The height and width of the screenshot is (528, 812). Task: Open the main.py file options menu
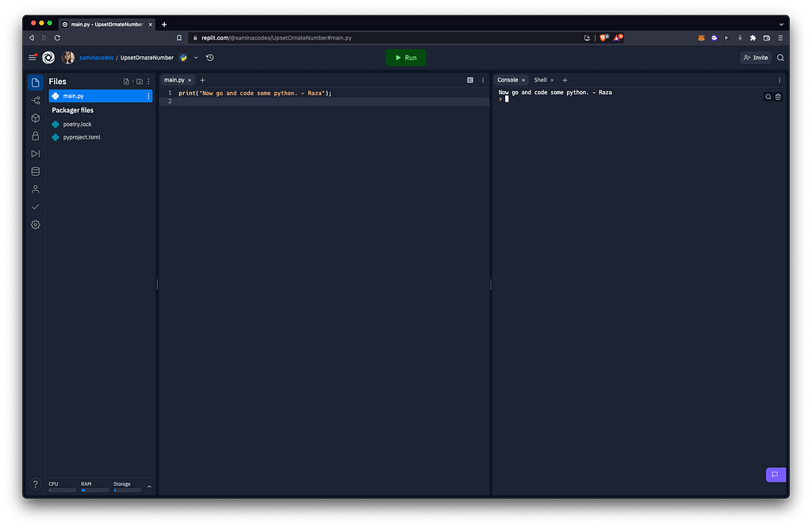148,96
